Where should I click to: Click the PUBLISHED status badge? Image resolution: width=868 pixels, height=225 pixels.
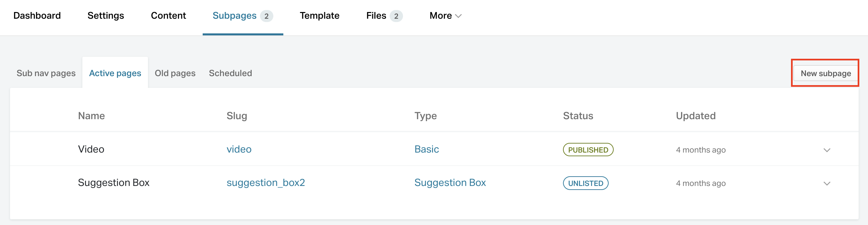(588, 150)
